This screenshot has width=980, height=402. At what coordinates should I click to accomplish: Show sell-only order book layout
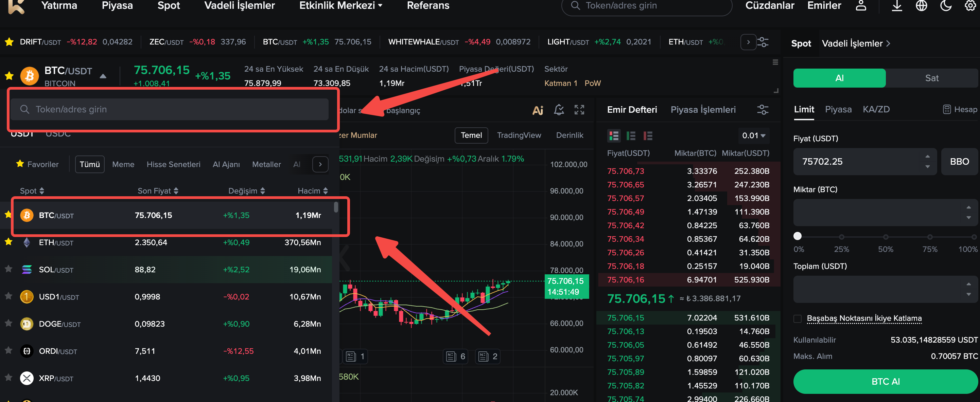point(648,136)
